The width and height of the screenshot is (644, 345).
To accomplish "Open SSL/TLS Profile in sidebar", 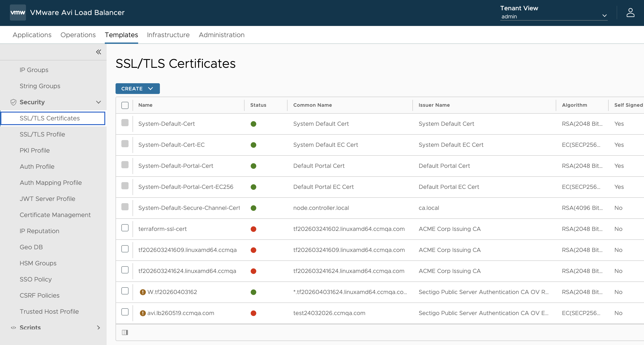I will pyautogui.click(x=42, y=134).
